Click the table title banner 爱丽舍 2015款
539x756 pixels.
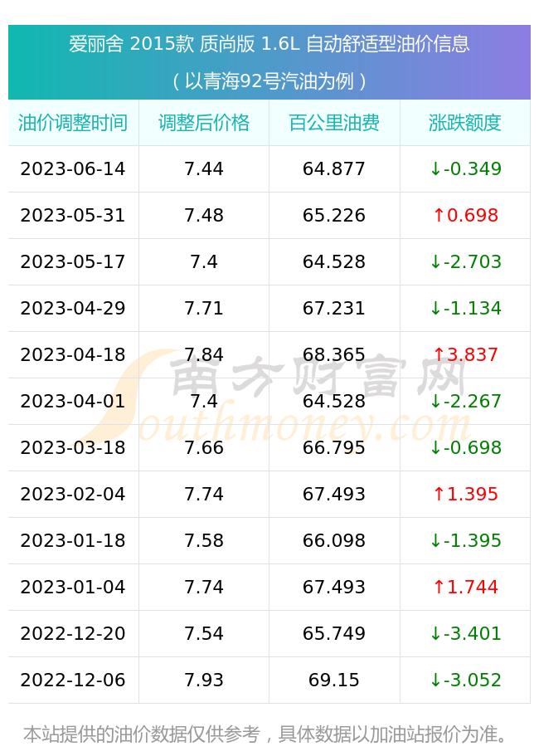[x=269, y=62]
